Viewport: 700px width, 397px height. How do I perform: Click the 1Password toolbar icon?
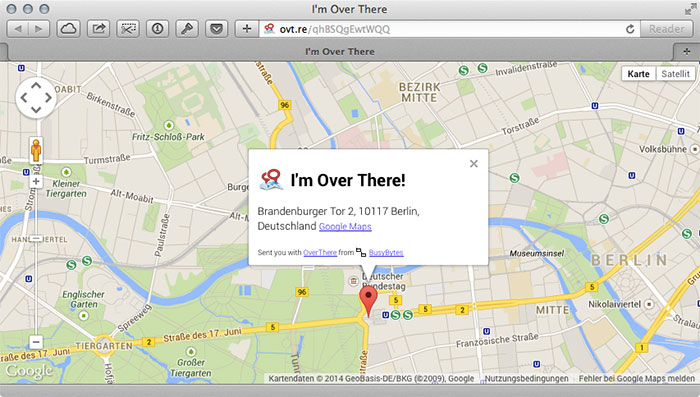(157, 29)
